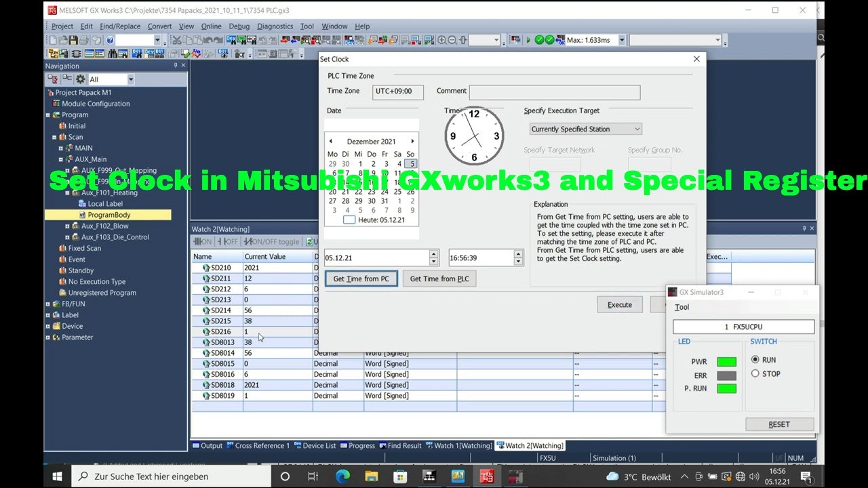Open the Online menu

pos(210,26)
